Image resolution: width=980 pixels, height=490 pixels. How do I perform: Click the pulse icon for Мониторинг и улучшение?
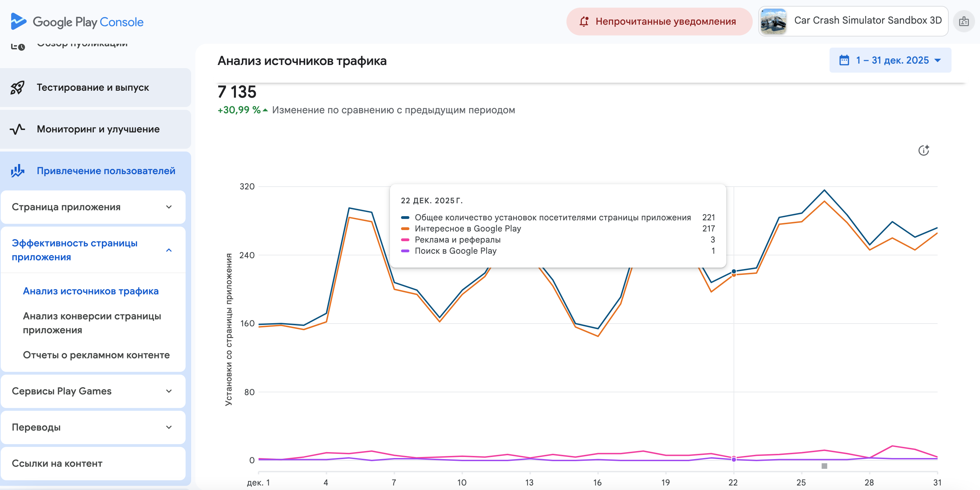tap(17, 129)
